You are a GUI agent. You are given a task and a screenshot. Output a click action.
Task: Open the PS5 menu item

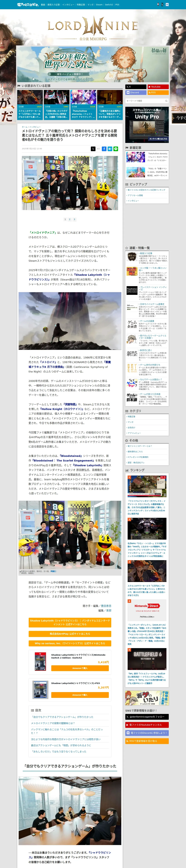pyautogui.click(x=117, y=5)
